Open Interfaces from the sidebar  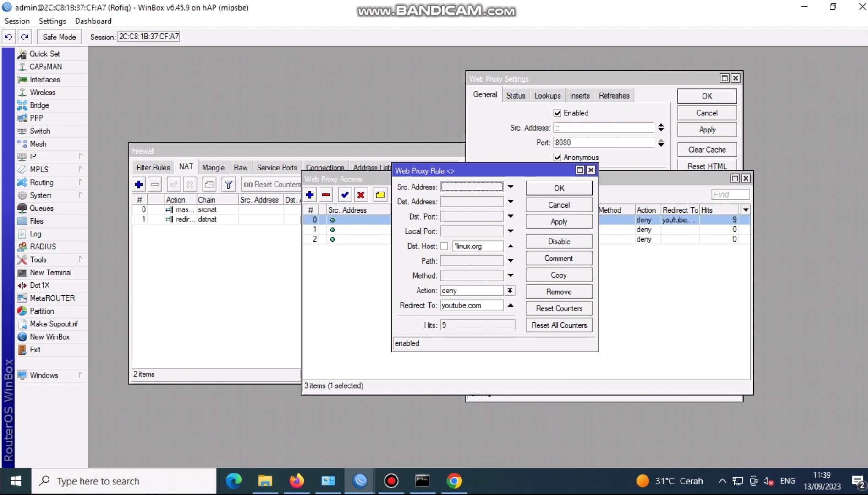[x=44, y=79]
